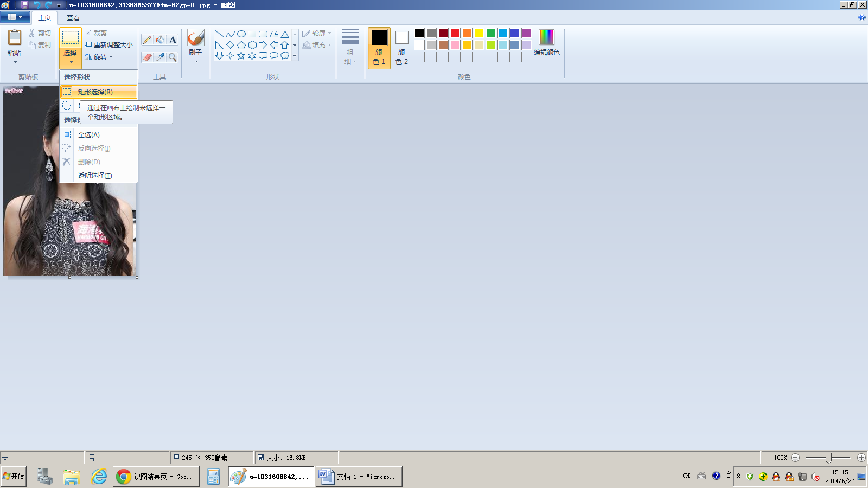The image size is (868, 488).
Task: Choose the Pentagon shape
Action: 241,45
